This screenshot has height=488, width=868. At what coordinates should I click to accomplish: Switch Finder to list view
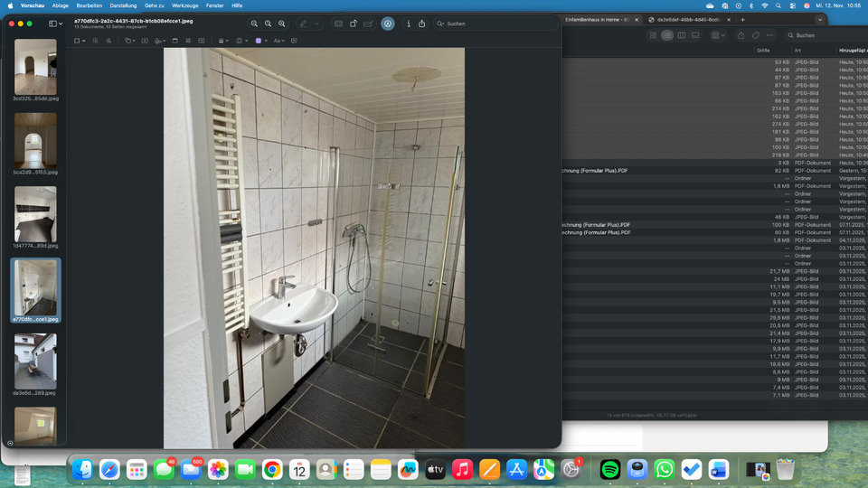pyautogui.click(x=667, y=35)
